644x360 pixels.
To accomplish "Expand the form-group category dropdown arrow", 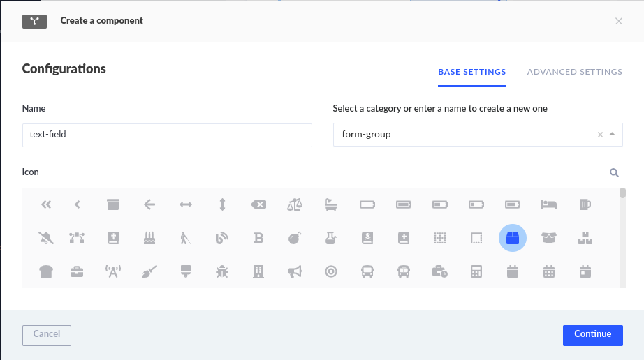I will 612,134.
